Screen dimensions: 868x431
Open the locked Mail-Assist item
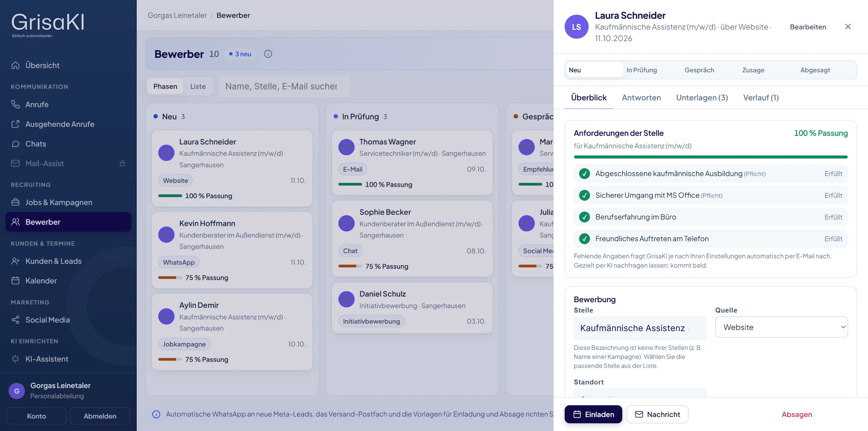[68, 163]
